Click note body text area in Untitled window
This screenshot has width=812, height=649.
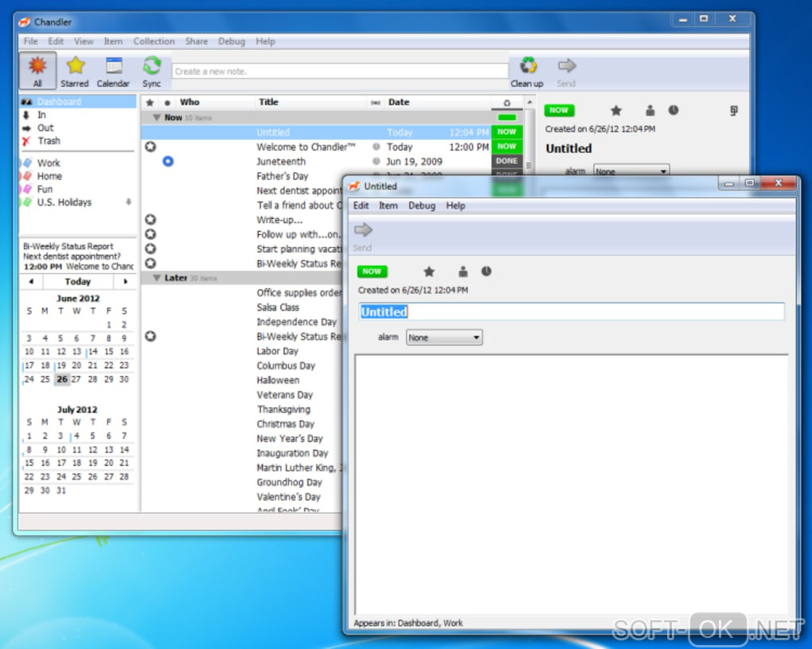572,484
